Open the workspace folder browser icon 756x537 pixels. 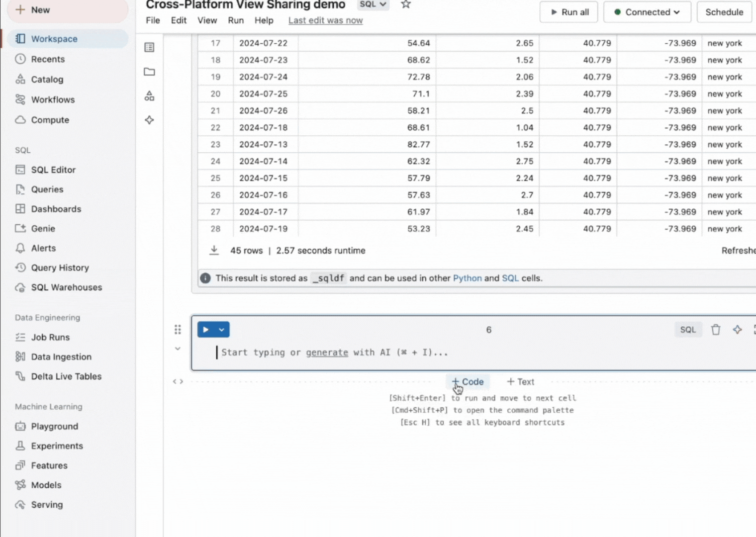point(149,72)
